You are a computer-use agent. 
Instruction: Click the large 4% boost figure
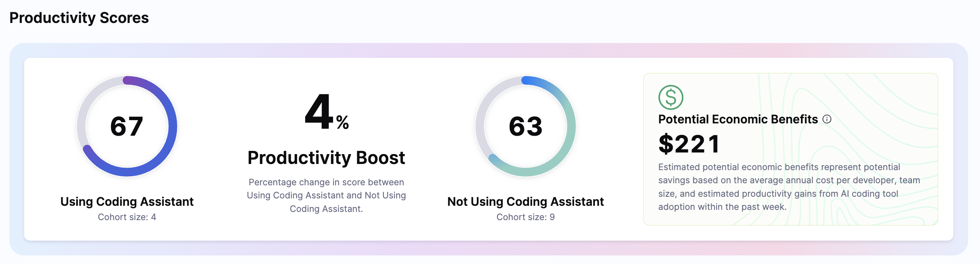320,112
